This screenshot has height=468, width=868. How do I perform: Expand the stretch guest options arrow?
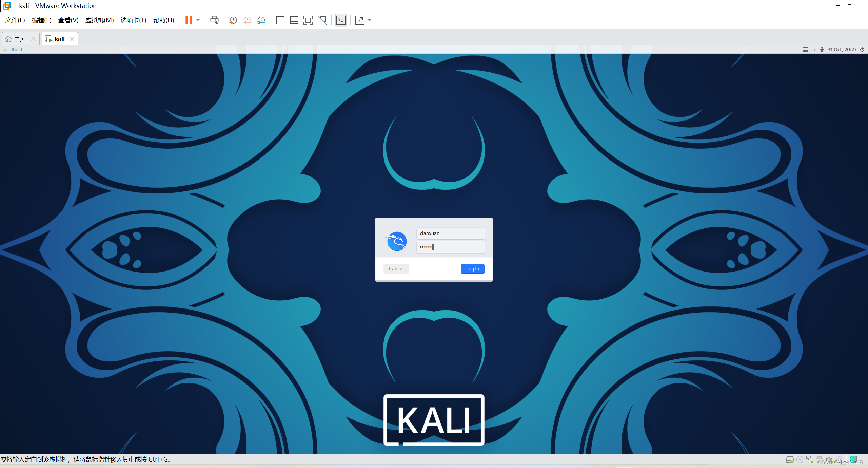point(369,20)
